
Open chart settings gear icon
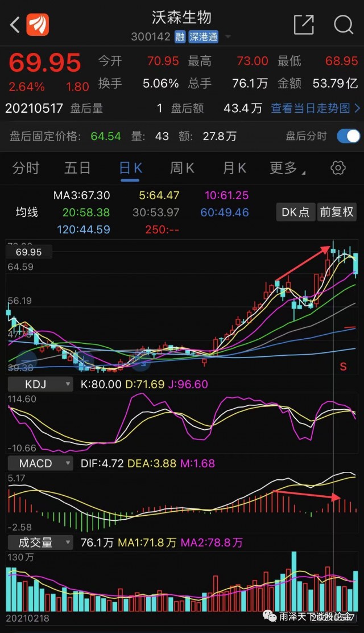tap(338, 167)
